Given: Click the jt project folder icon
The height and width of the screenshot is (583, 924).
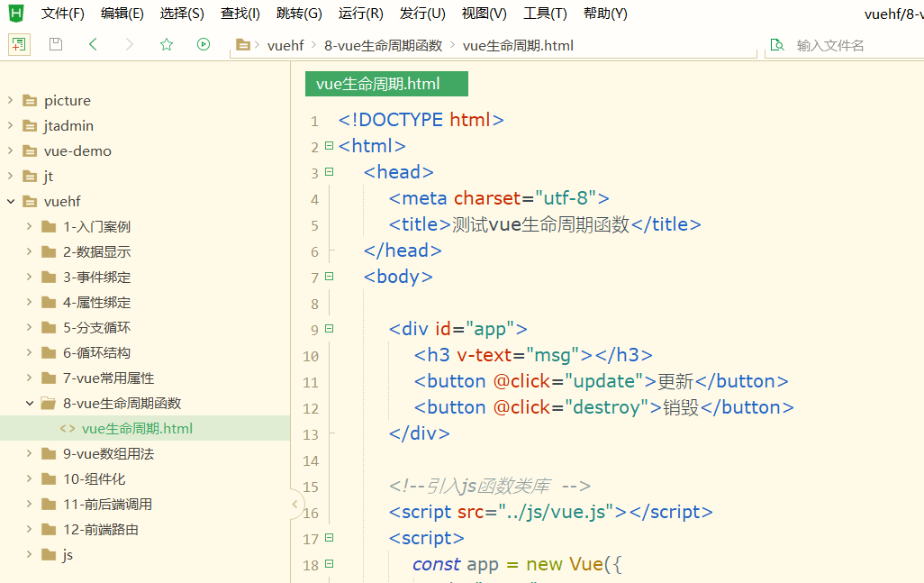Looking at the screenshot, I should [x=30, y=177].
